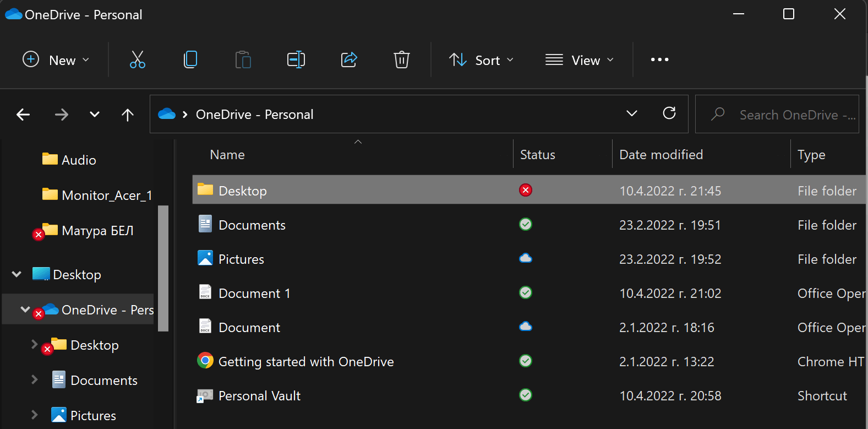Select the Document 1 file name
Screen dimensions: 868x429
click(254, 294)
